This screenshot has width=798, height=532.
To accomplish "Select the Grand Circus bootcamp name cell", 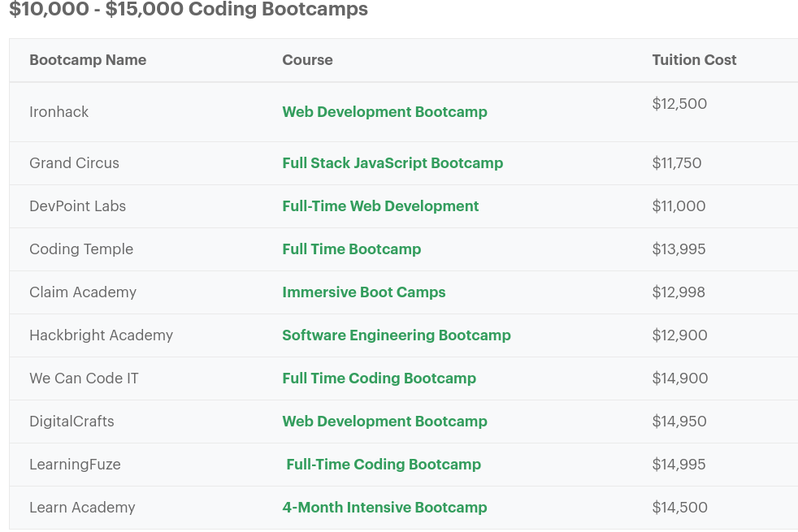I will point(74,163).
